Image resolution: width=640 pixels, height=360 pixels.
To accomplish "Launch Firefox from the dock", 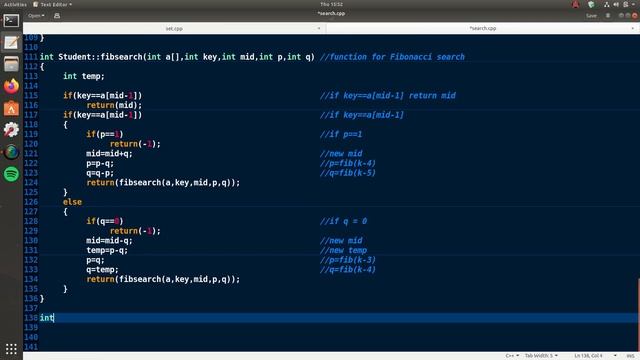I will tap(11, 86).
